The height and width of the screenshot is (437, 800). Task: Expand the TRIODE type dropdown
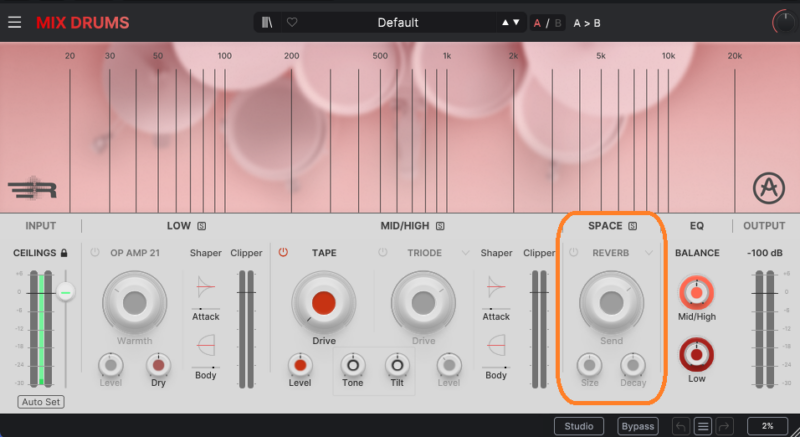point(465,253)
